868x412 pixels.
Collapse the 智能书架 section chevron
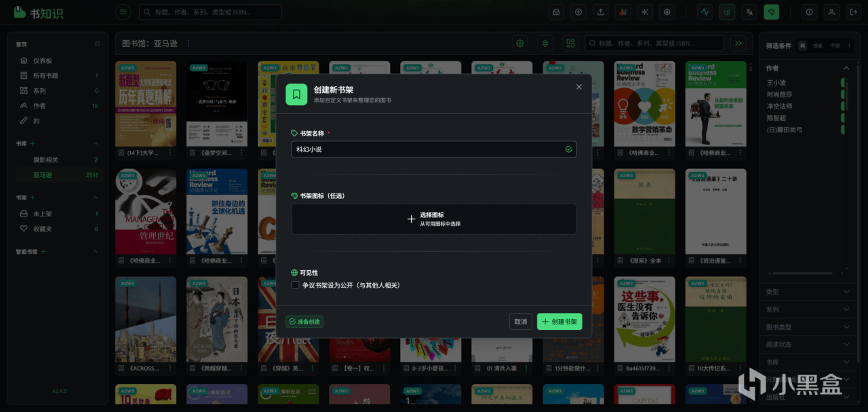95,251
